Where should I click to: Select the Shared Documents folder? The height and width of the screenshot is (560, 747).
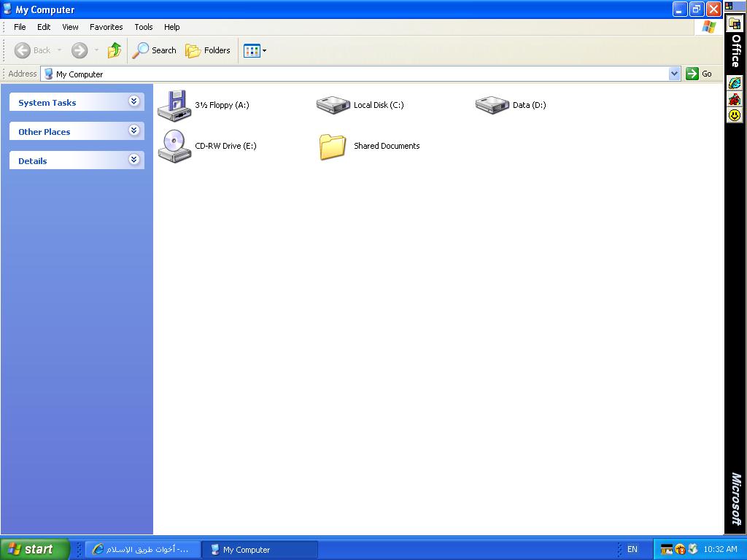(x=333, y=146)
